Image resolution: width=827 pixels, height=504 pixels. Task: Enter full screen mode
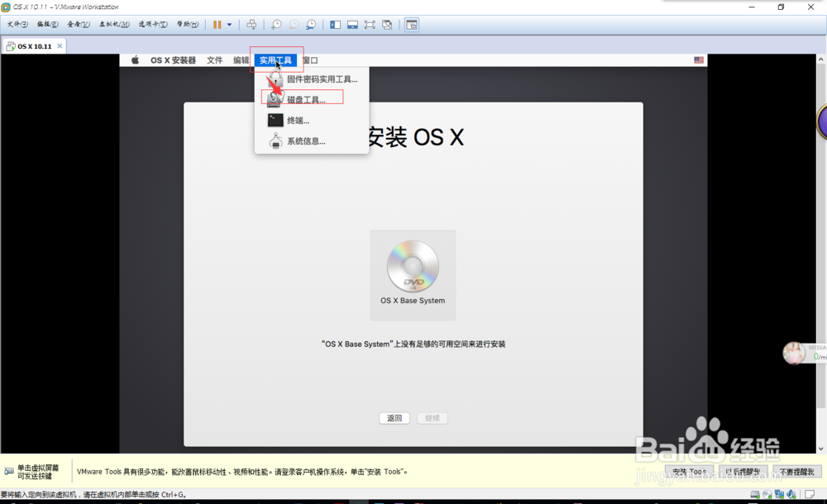click(370, 25)
